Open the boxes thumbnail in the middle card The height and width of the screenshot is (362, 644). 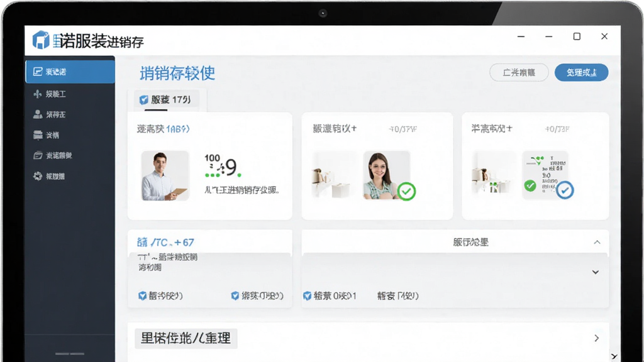333,176
